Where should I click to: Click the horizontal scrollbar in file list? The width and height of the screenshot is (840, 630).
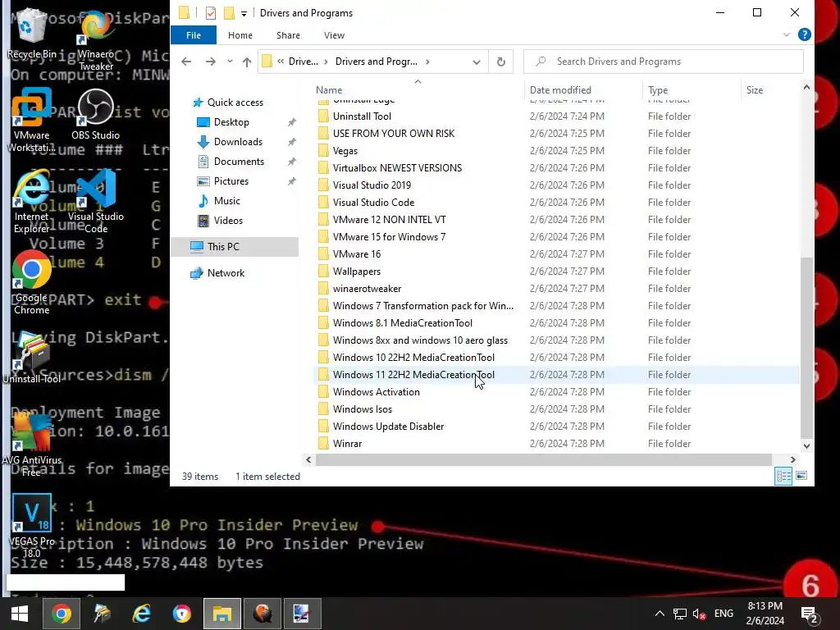tap(544, 459)
